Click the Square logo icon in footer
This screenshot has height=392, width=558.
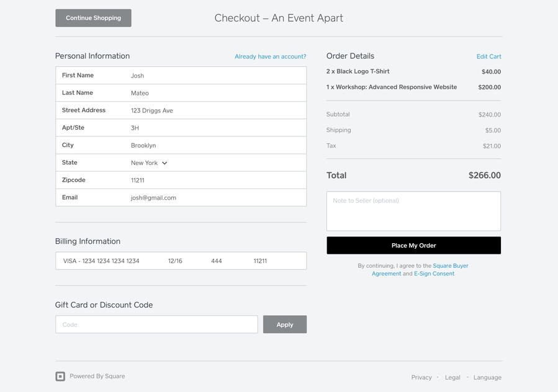pos(60,376)
